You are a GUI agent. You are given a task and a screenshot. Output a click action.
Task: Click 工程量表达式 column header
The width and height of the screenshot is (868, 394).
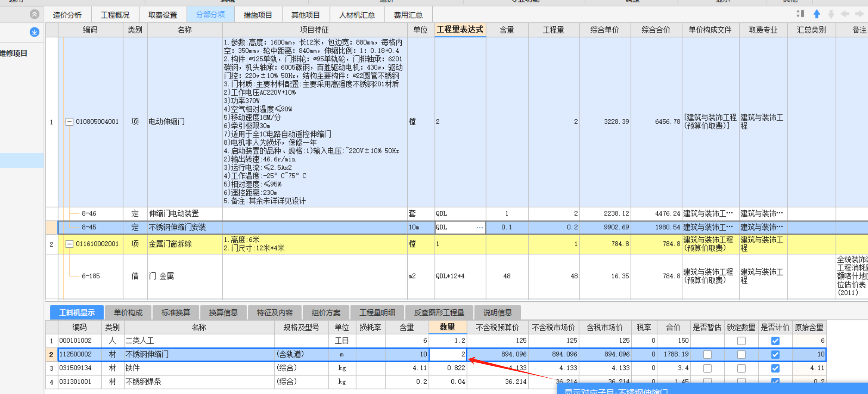click(460, 30)
